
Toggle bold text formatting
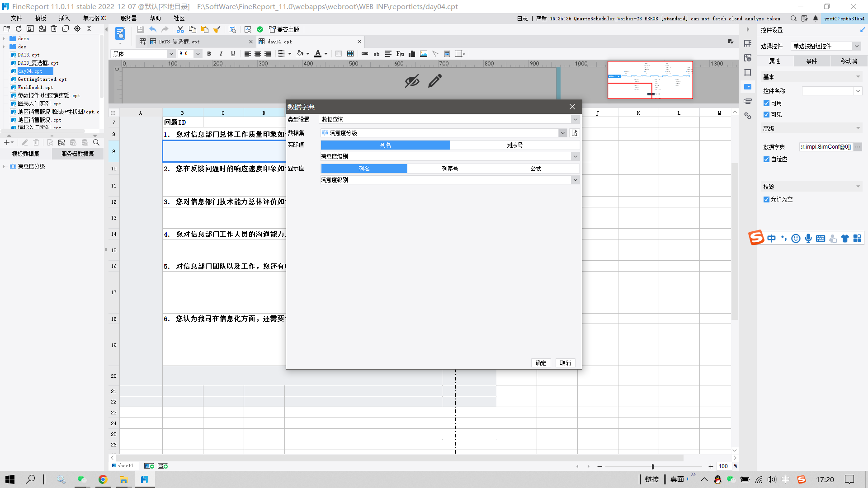click(x=209, y=54)
